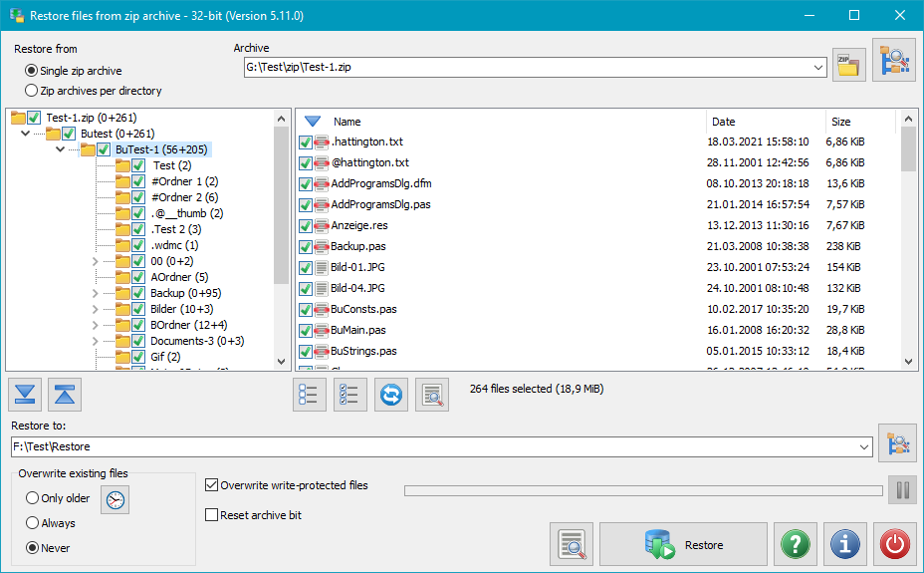
Task: Expand the BOrdner (12+4) folder
Action: (x=95, y=325)
